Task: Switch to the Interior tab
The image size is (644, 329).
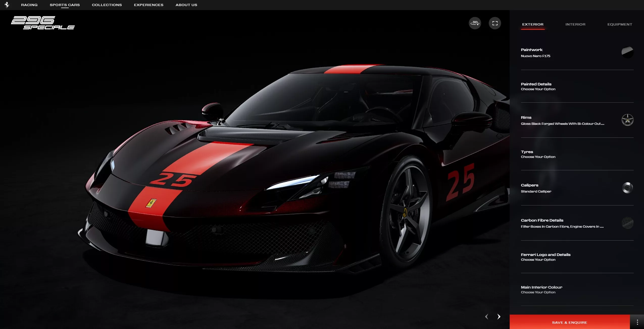Action: tap(575, 25)
